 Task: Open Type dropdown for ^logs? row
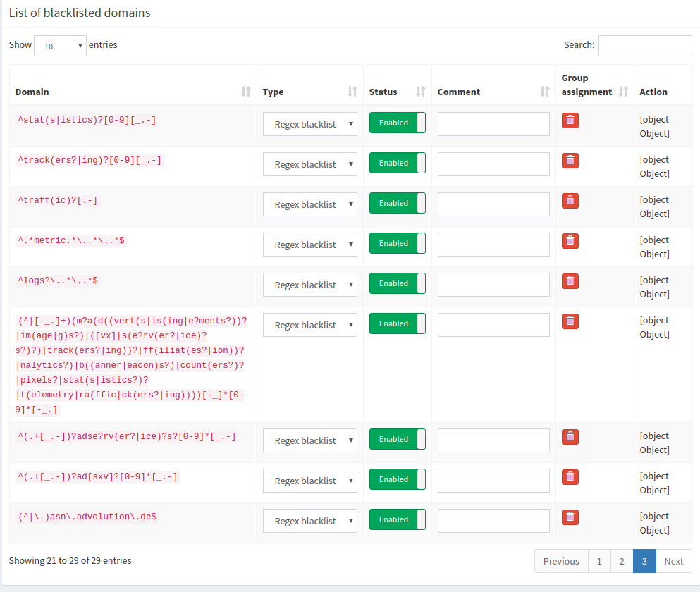(x=310, y=285)
